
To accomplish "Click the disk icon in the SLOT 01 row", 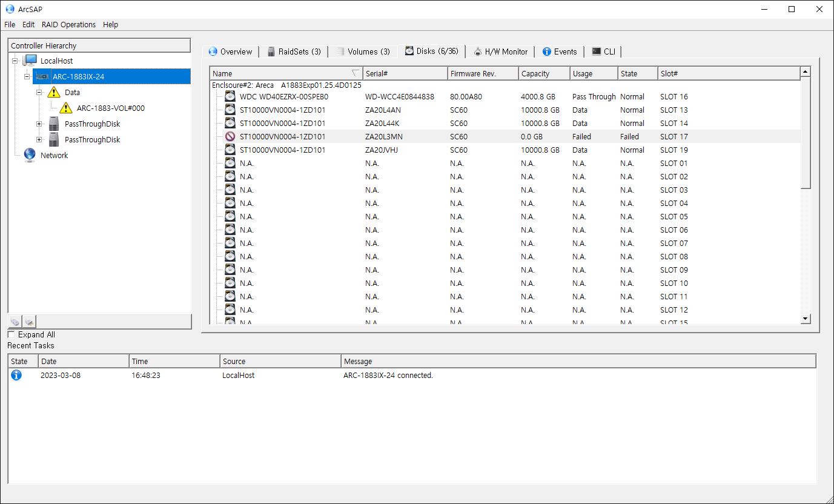I will tap(230, 163).
